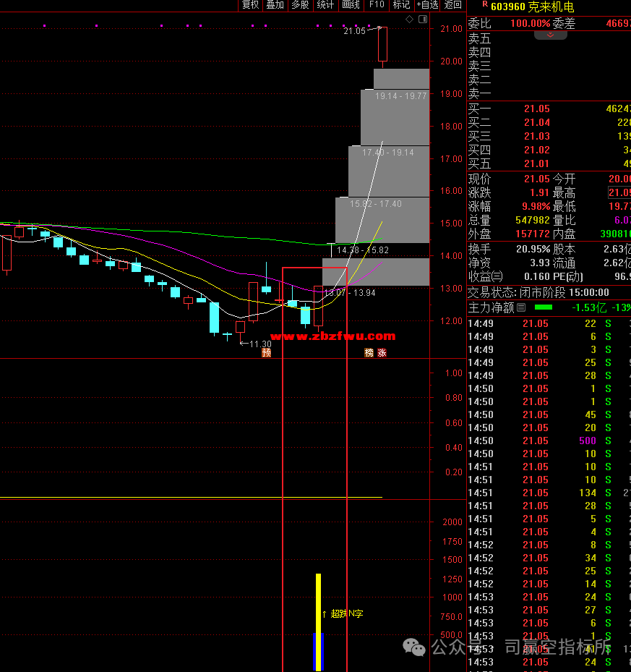
Task: Click the 交易状态 闭市阶段 status line
Action: coord(538,293)
